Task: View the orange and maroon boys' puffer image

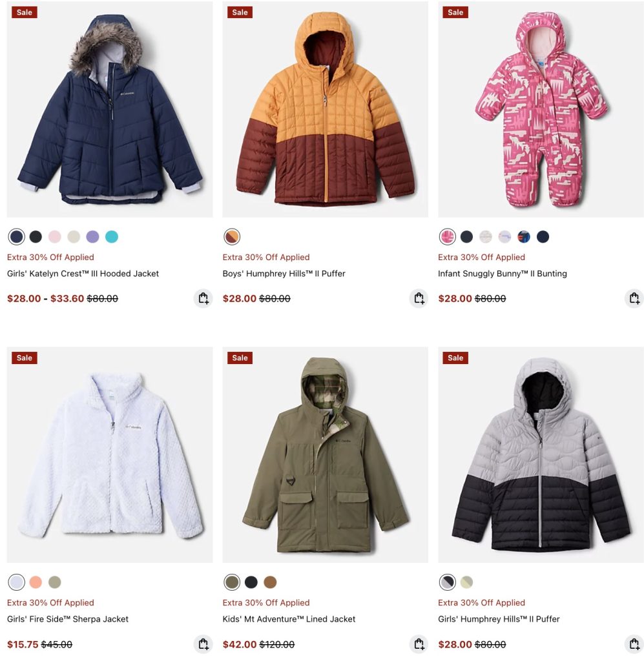Action: click(325, 109)
